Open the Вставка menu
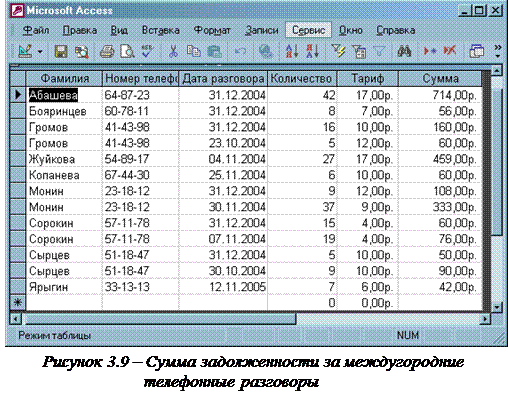 point(161,30)
